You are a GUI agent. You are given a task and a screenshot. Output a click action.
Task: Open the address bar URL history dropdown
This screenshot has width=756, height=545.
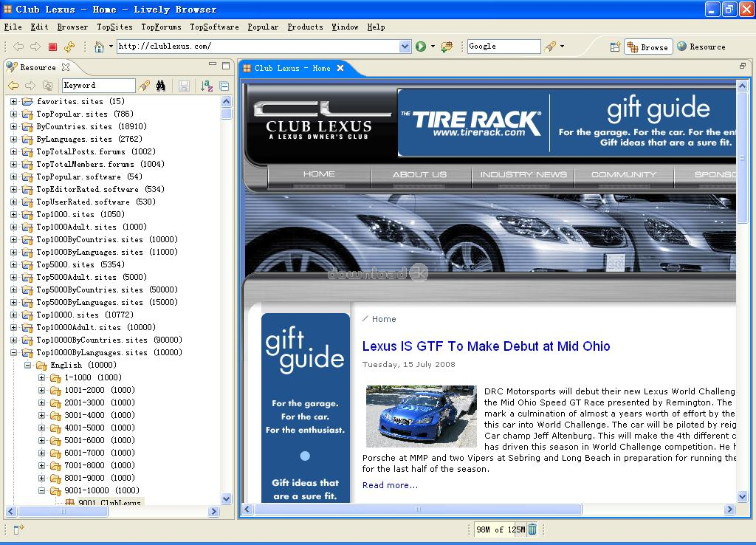(x=405, y=47)
